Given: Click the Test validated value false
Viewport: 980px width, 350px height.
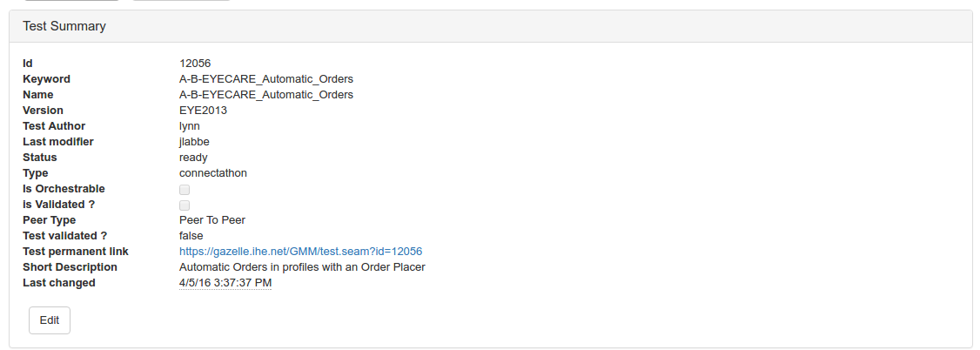Looking at the screenshot, I should point(191,236).
